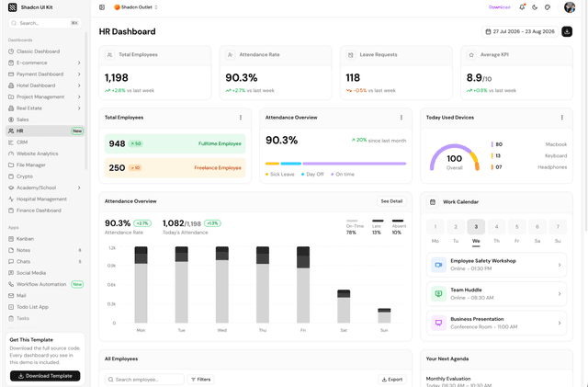
Task: Click the Total Employees stat people icon
Action: (109, 55)
